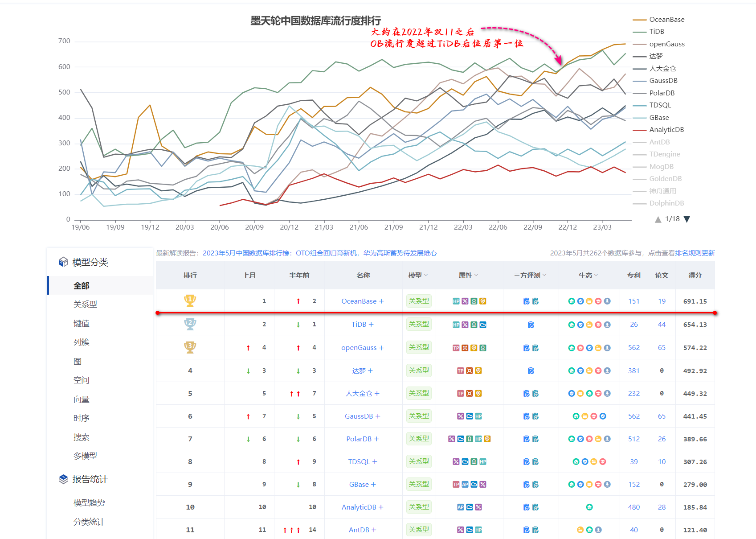Go to next legend page with the down arrow
The height and width of the screenshot is (539, 756).
pos(687,219)
